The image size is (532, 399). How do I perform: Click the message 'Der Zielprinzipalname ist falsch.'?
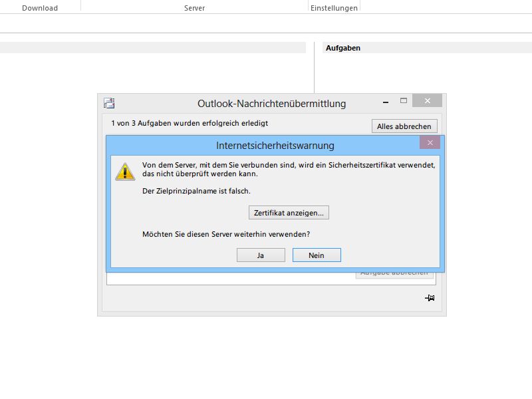pos(196,191)
